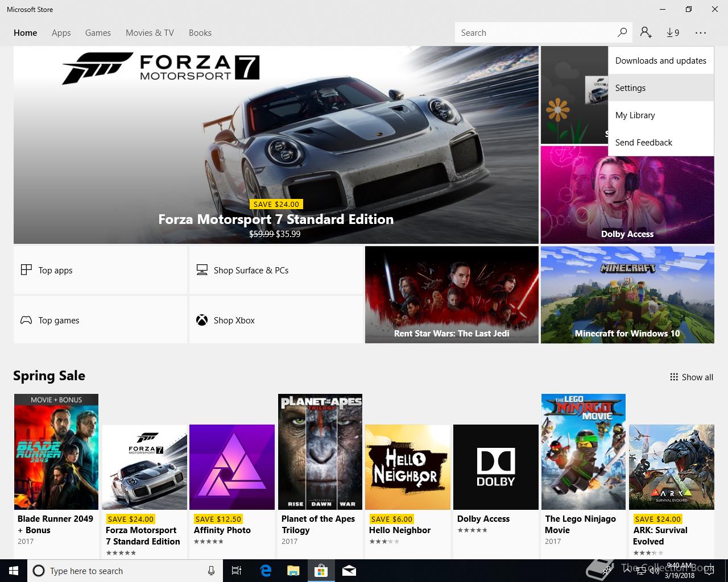
Task: Open the Dolby Access promo banner
Action: (627, 195)
